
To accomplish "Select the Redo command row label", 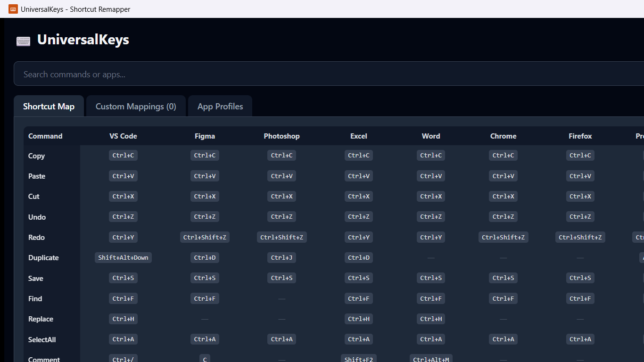I will pyautogui.click(x=36, y=238).
